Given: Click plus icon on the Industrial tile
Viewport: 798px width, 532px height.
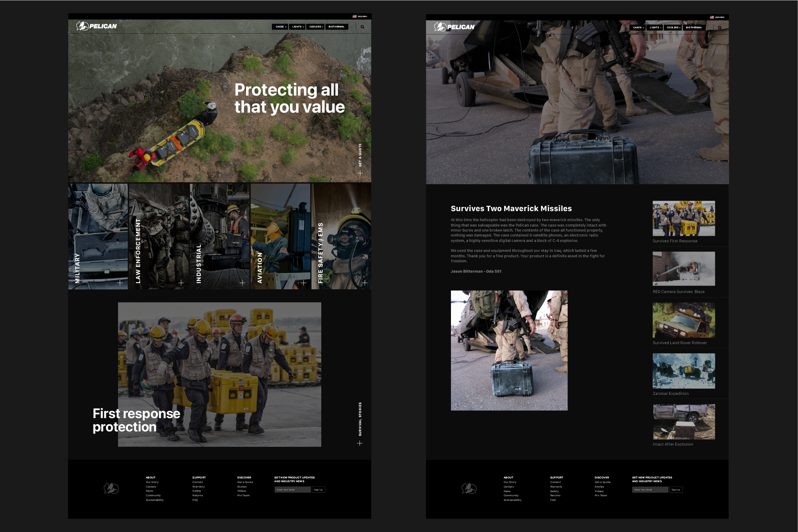Looking at the screenshot, I should (242, 283).
